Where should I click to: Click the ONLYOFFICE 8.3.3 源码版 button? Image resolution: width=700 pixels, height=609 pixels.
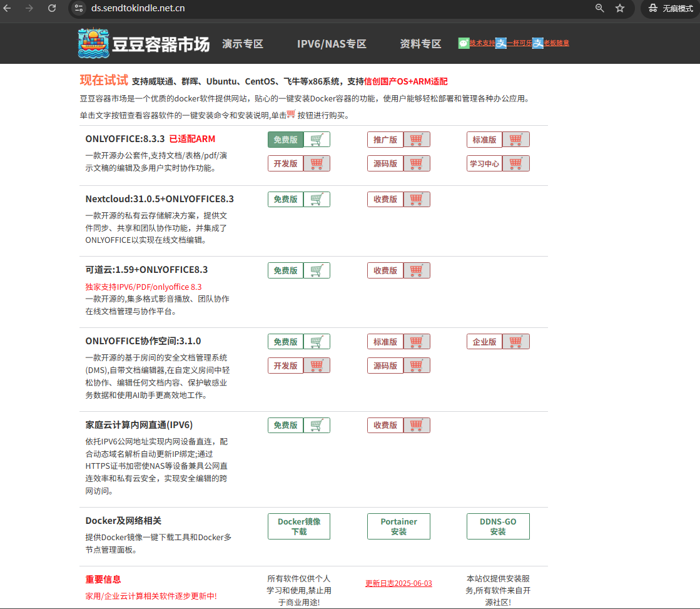[x=385, y=163]
